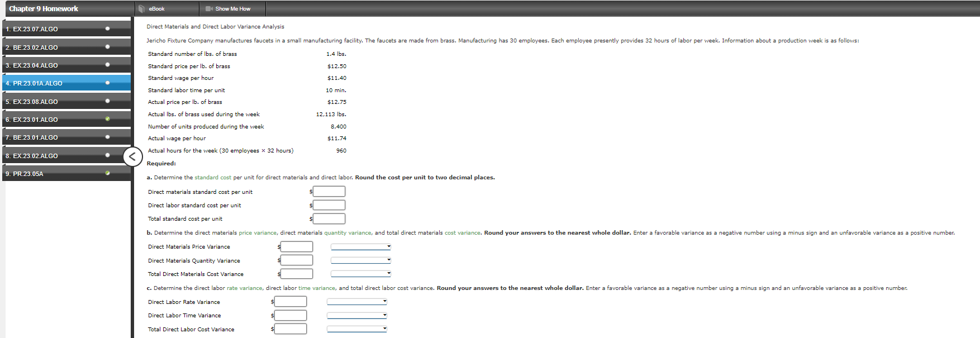This screenshot has width=980, height=338.
Task: Open the 'quantity variance' glossary link
Action: pos(348,233)
